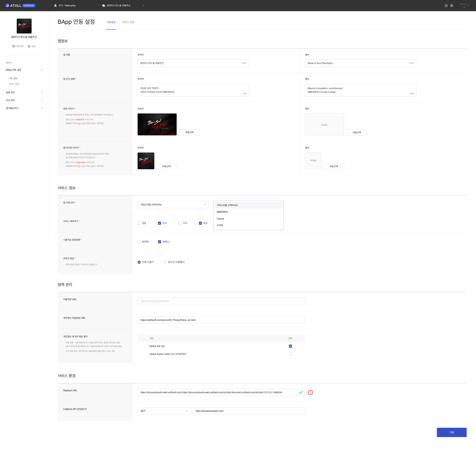Enable the BORA cryptocurrency checkbox
Viewport: 476px width, 475px height.
(139, 242)
